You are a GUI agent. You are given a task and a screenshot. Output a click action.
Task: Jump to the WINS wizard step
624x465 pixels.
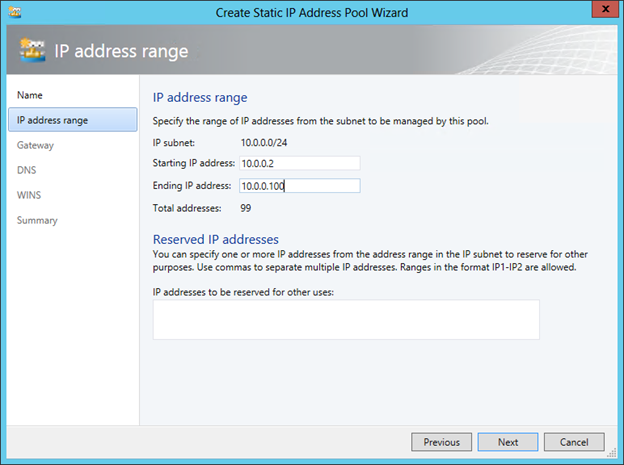29,195
